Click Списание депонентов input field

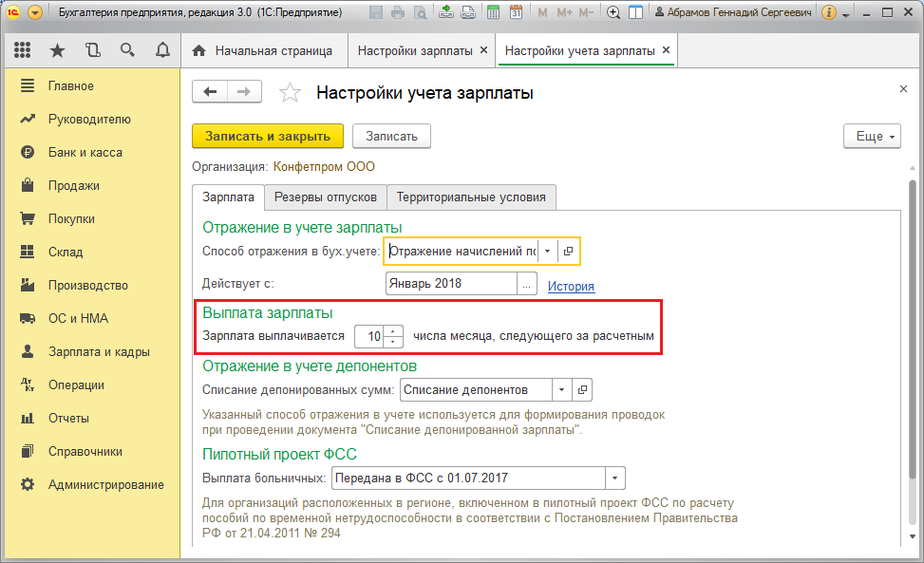click(476, 390)
